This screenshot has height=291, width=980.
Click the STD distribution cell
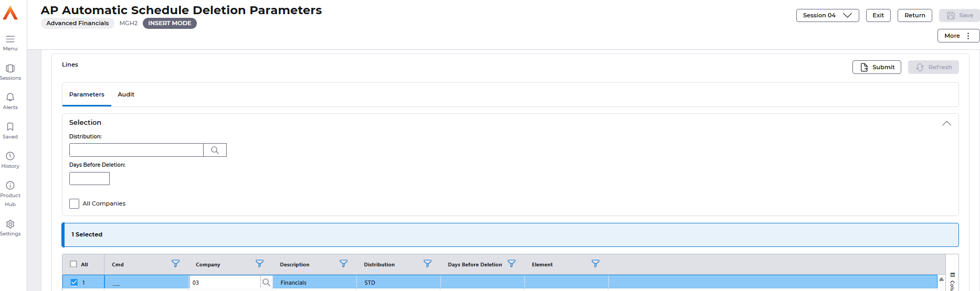[399, 283]
